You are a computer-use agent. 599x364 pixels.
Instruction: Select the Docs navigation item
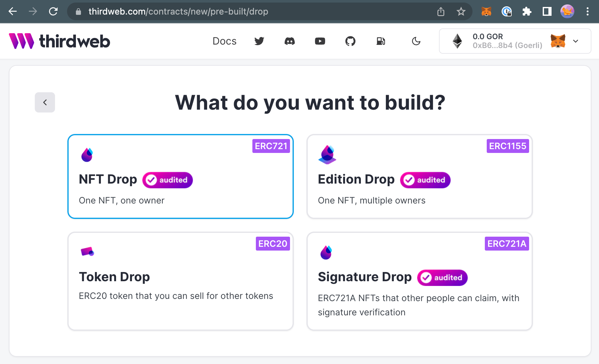tap(225, 41)
